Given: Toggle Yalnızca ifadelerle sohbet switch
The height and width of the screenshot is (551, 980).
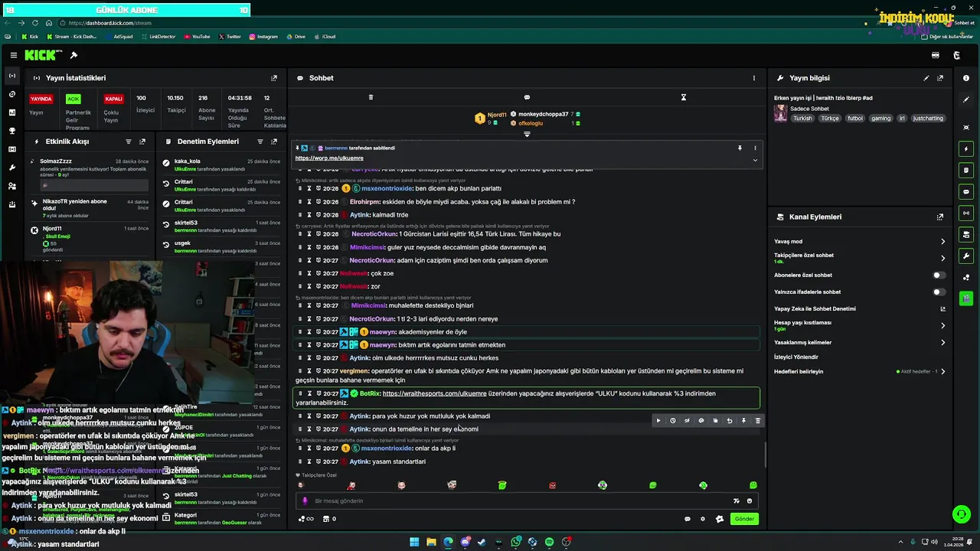Looking at the screenshot, I should tap(939, 292).
